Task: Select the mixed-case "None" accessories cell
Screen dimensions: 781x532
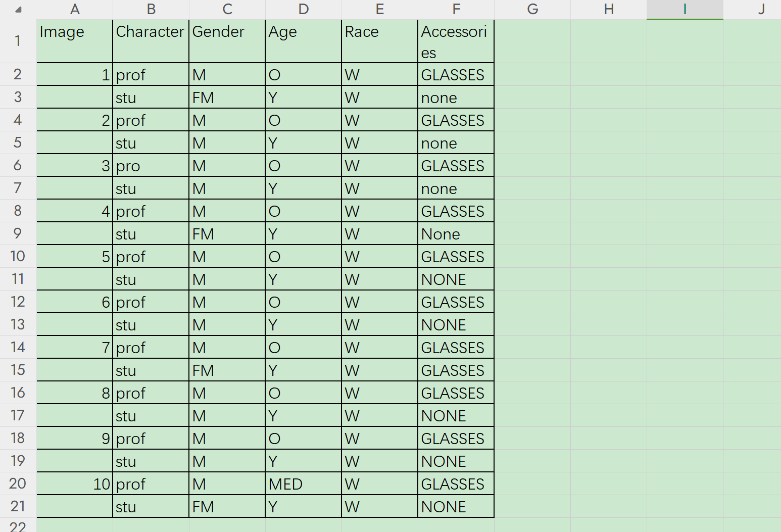Action: click(456, 233)
